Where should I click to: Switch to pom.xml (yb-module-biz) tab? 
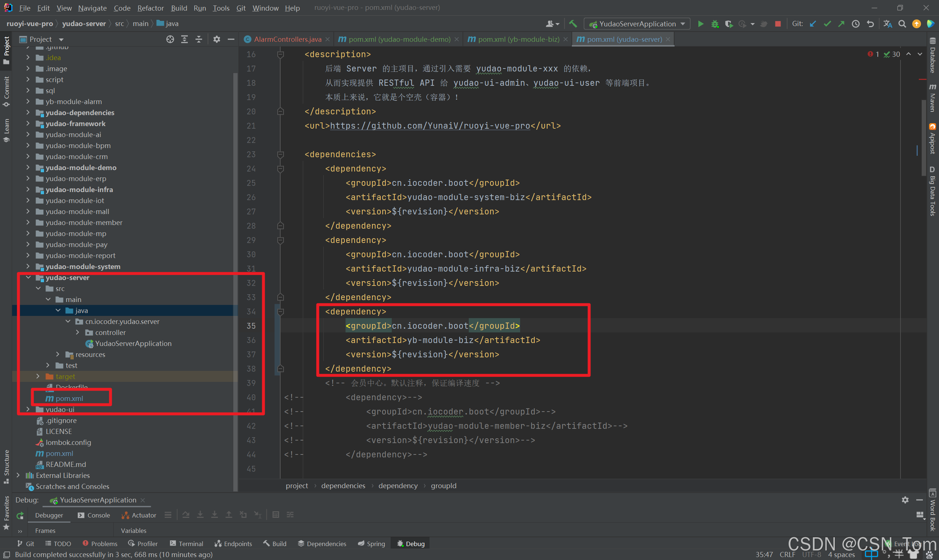[x=518, y=39]
